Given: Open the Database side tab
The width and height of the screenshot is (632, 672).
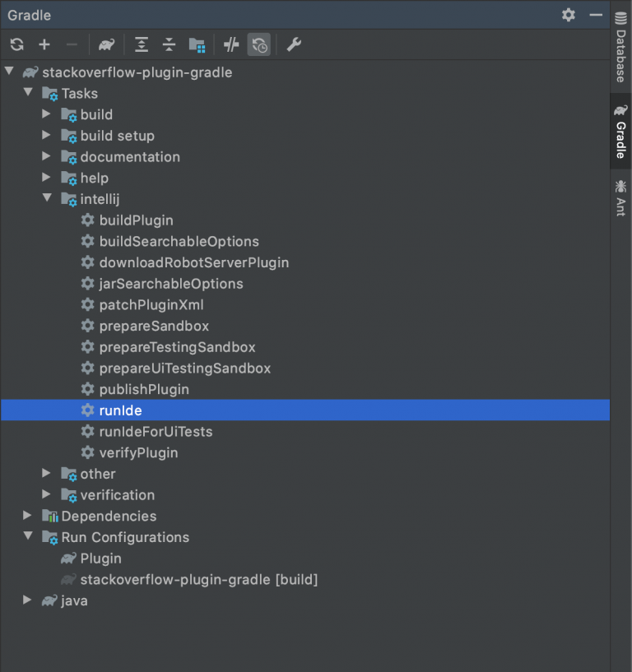Looking at the screenshot, I should [620, 47].
